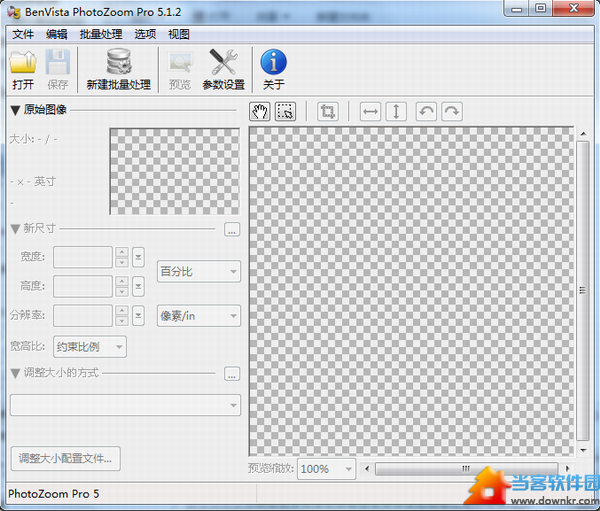Select the hand pan tool
The width and height of the screenshot is (600, 511).
coord(259,112)
